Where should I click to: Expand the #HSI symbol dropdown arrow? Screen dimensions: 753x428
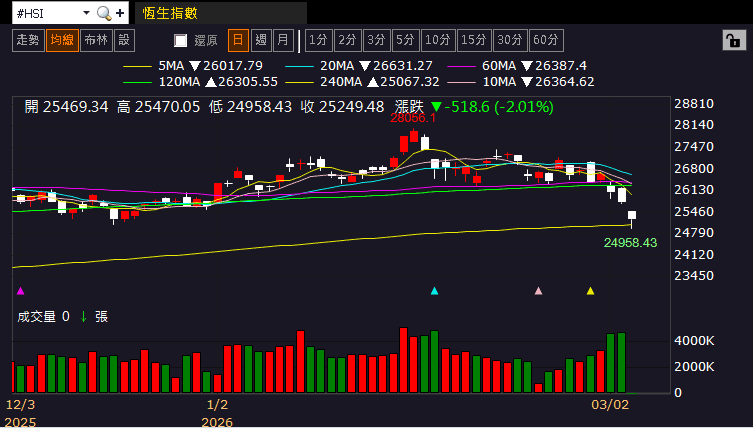click(x=86, y=13)
